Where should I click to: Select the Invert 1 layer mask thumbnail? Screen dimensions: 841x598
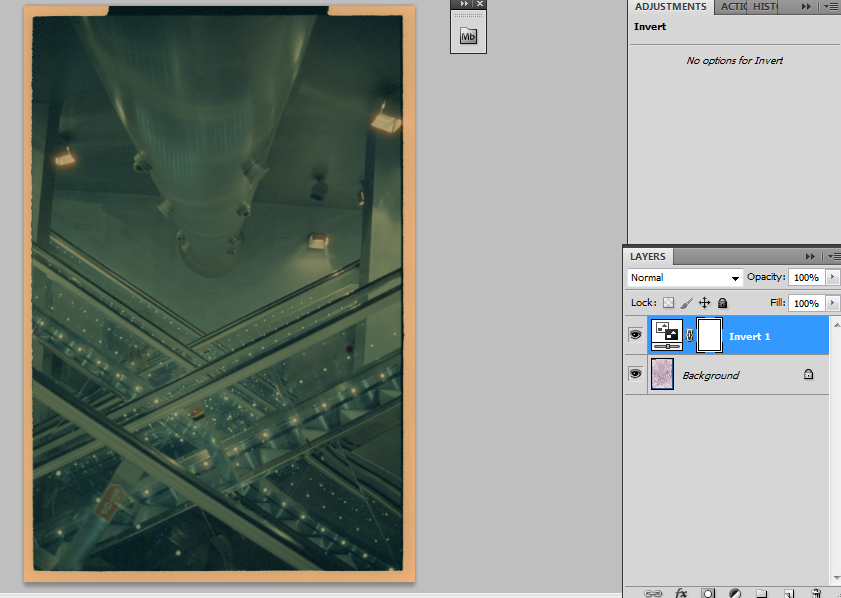(x=709, y=336)
